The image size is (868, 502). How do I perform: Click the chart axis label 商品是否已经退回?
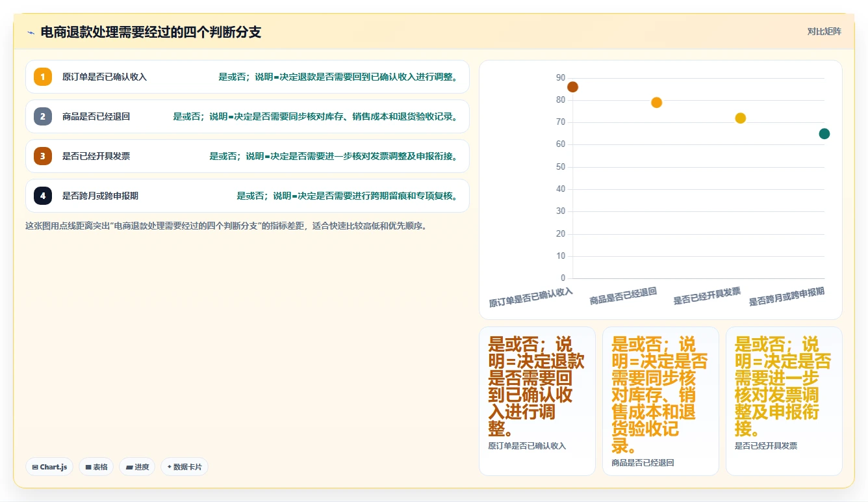[623, 296]
